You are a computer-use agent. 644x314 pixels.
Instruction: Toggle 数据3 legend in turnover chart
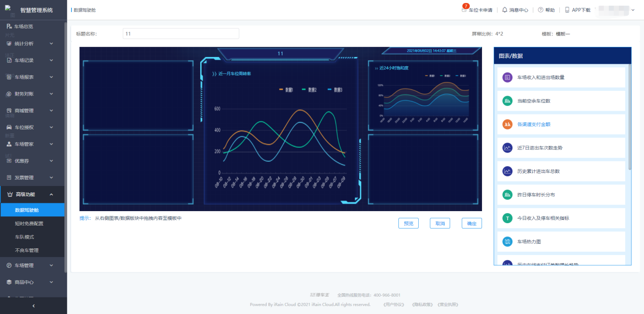pyautogui.click(x=336, y=90)
